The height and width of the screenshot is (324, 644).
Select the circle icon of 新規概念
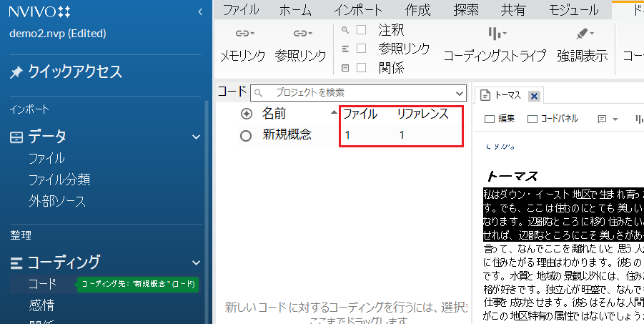click(246, 136)
